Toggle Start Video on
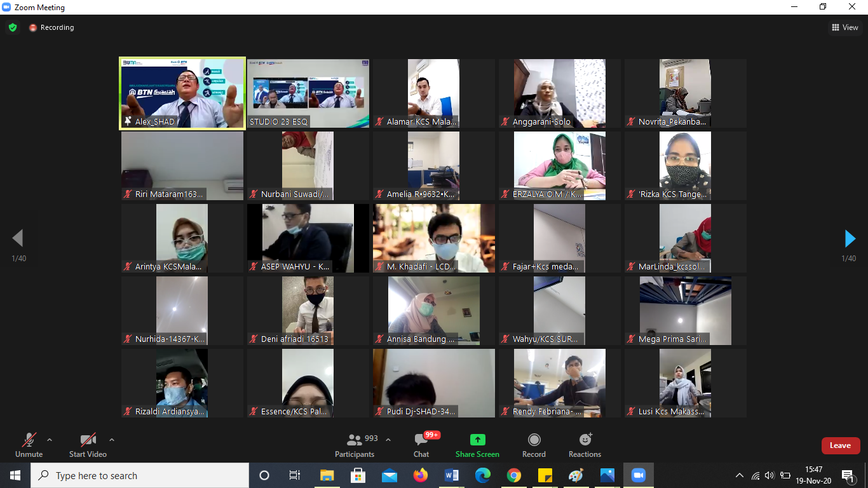Image resolution: width=868 pixels, height=488 pixels. (x=88, y=445)
